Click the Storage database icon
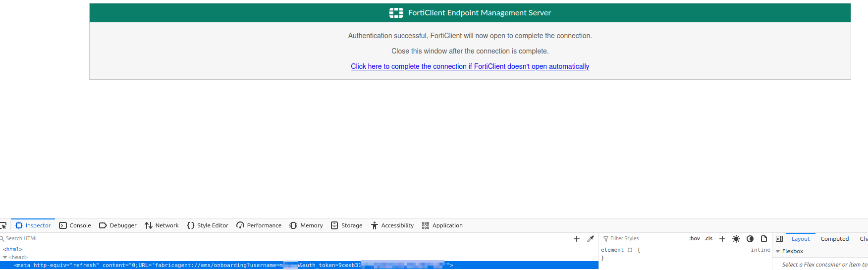This screenshot has width=868, height=270. (334, 225)
